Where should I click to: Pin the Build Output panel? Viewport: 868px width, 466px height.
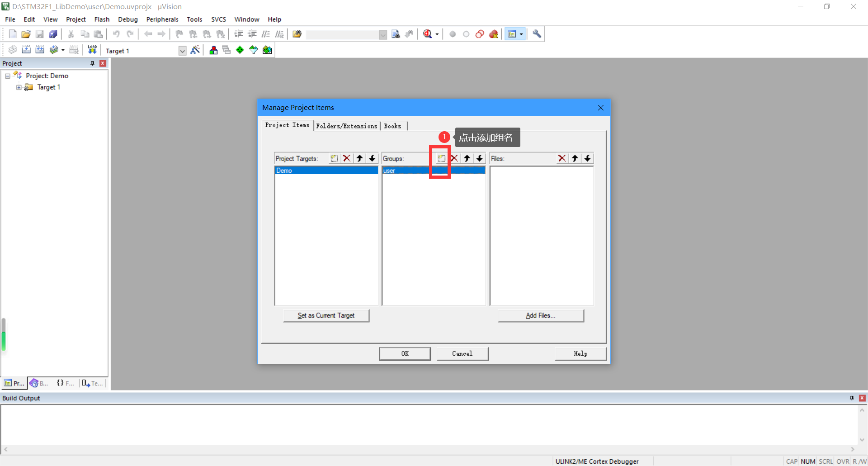852,398
